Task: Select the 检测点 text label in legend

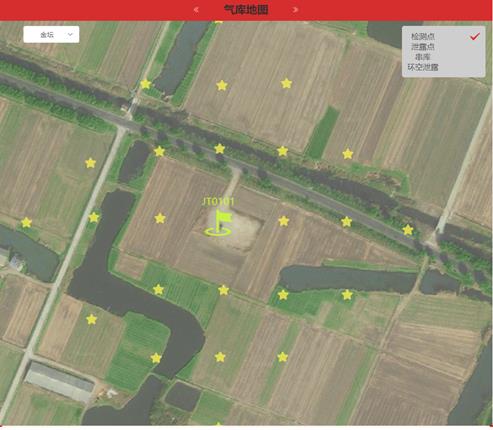Action: [x=423, y=36]
